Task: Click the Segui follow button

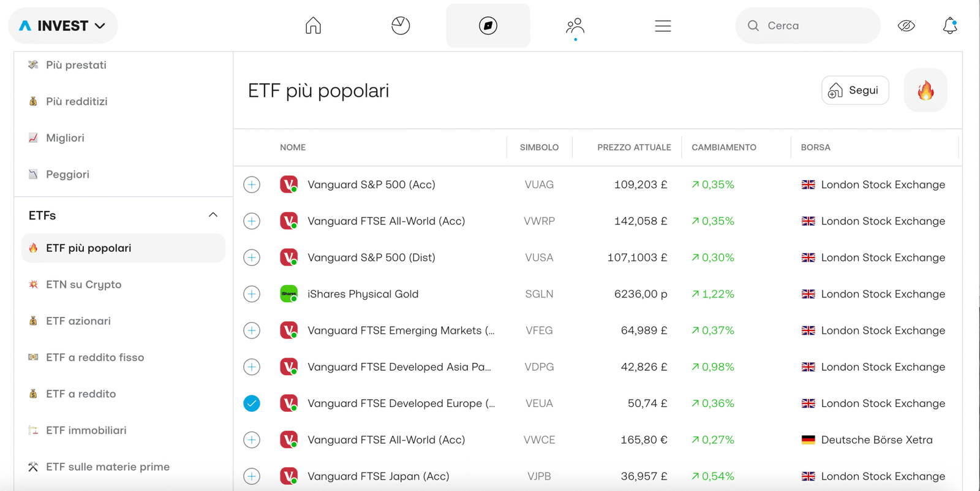Action: coord(855,90)
